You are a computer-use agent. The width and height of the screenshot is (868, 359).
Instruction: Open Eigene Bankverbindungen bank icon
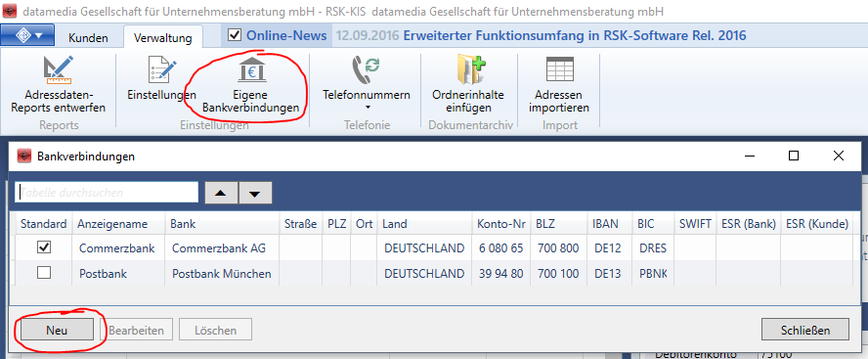tap(251, 70)
